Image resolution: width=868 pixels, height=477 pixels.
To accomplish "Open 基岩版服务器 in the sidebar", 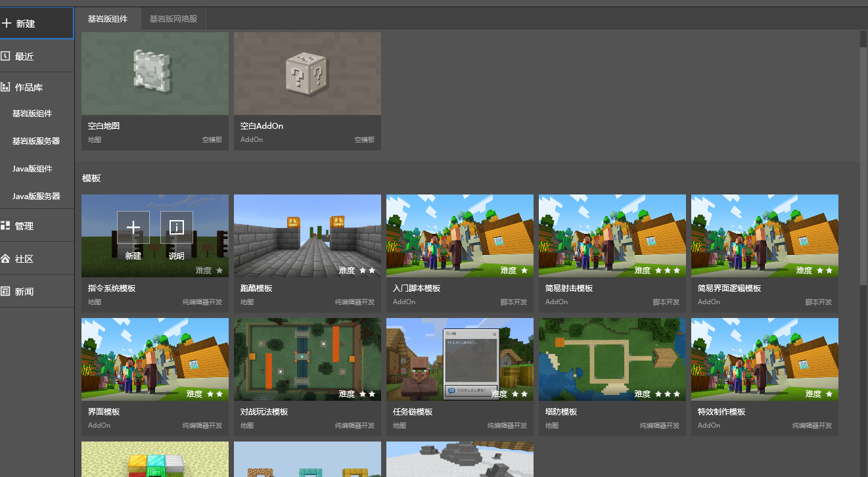I will pos(36,141).
